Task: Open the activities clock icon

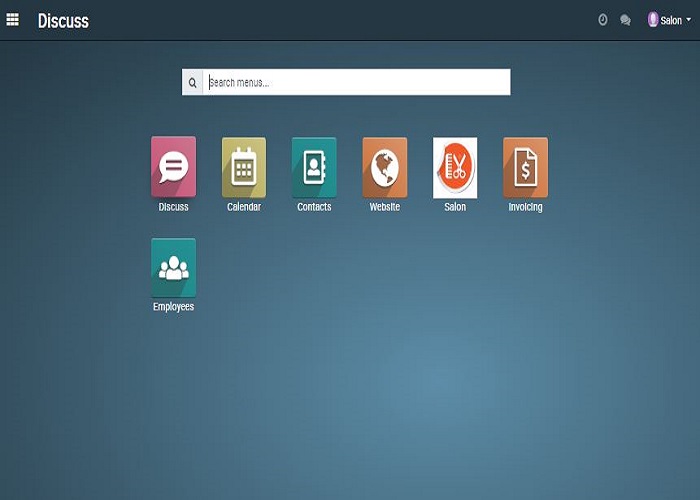Action: click(x=603, y=20)
